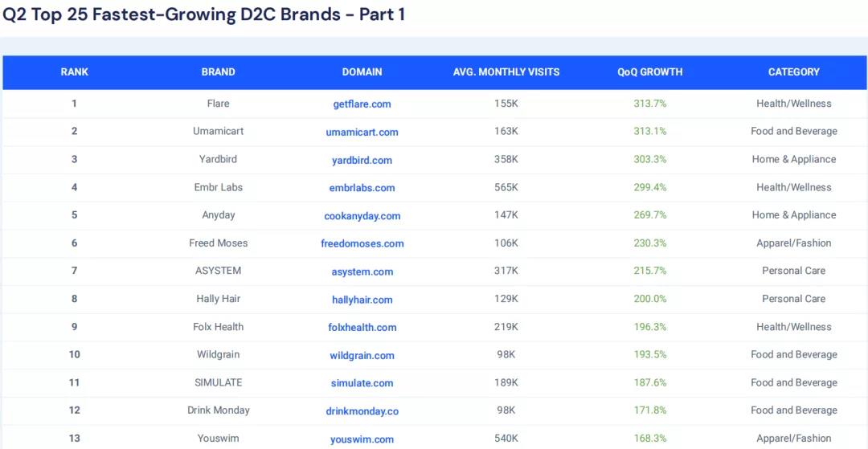
Task: Open the getflare.com domain link
Action: click(362, 104)
